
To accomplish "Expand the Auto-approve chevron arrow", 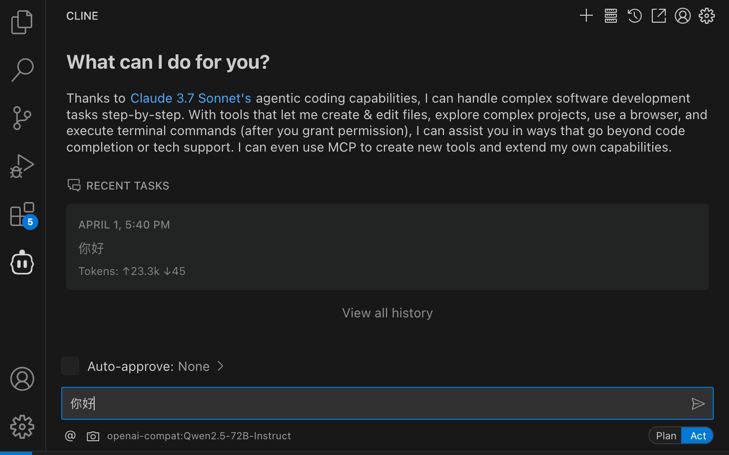I will point(220,366).
